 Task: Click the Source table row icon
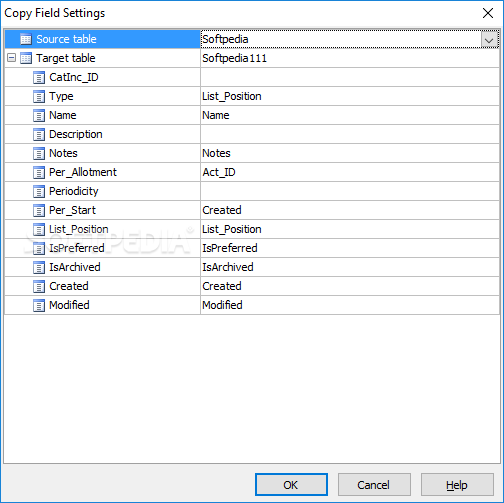click(x=26, y=39)
